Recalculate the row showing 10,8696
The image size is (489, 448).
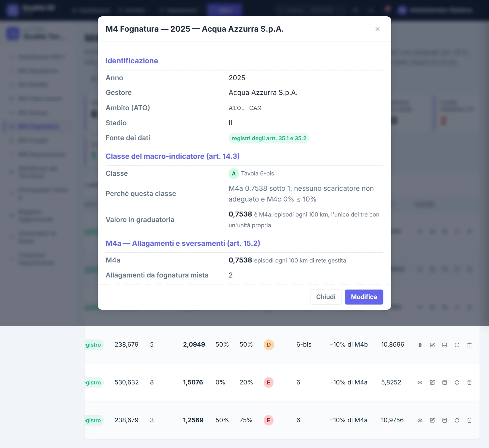pos(457,345)
